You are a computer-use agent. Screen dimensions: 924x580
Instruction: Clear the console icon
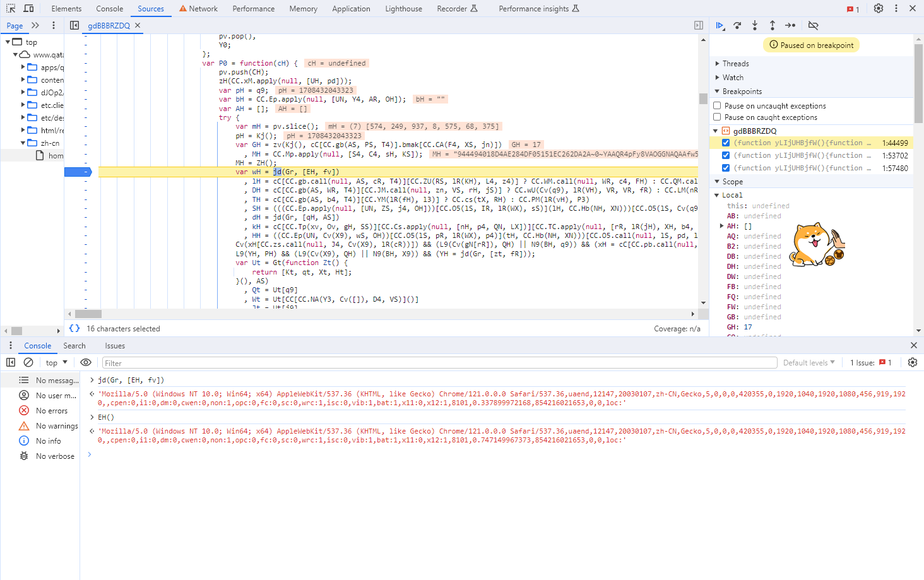click(28, 362)
